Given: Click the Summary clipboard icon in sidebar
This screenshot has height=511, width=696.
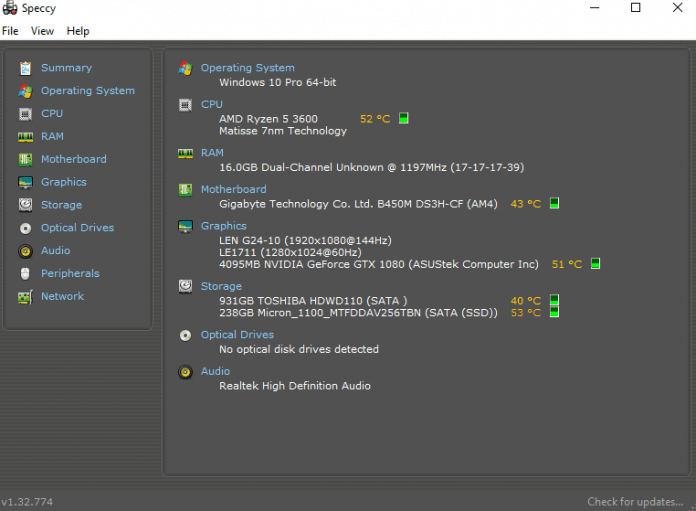Looking at the screenshot, I should point(25,68).
